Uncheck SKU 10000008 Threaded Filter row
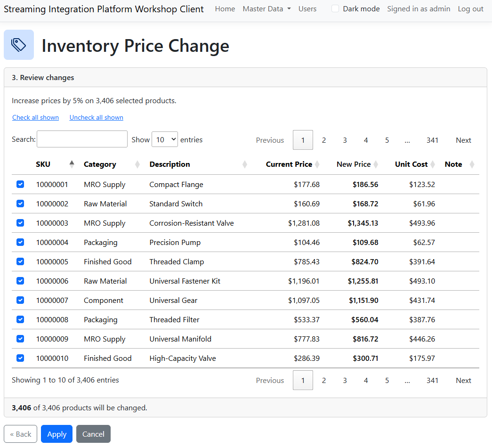 (x=20, y=319)
